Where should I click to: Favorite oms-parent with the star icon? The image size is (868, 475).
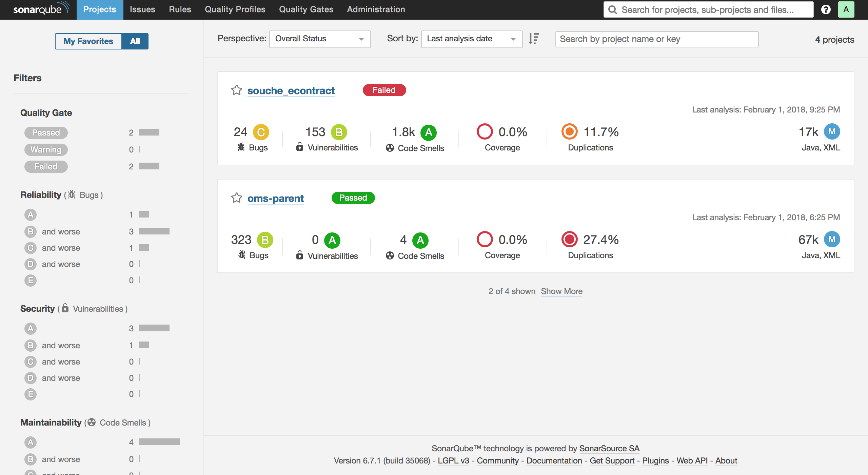(237, 198)
